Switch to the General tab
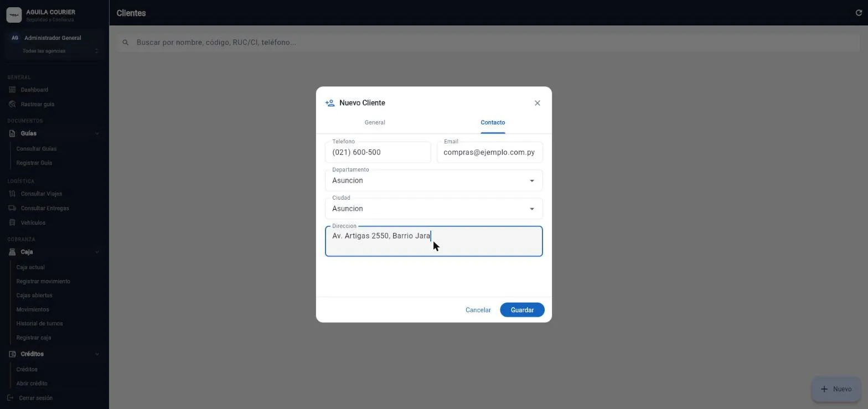Screen dimensions: 868x409 point(375,122)
